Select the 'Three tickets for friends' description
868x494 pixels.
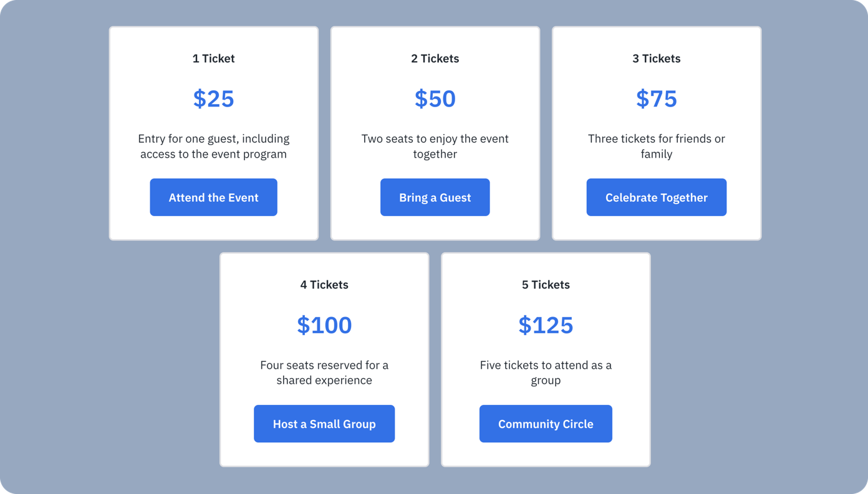click(656, 146)
